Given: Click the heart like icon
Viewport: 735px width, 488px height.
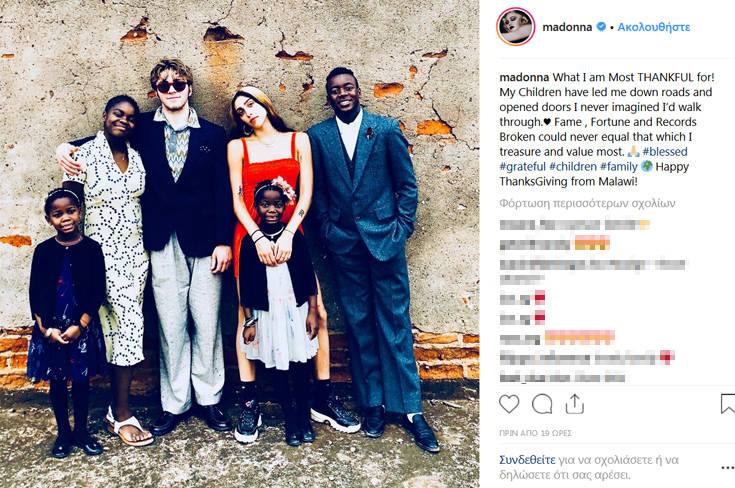Looking at the screenshot, I should 509,404.
